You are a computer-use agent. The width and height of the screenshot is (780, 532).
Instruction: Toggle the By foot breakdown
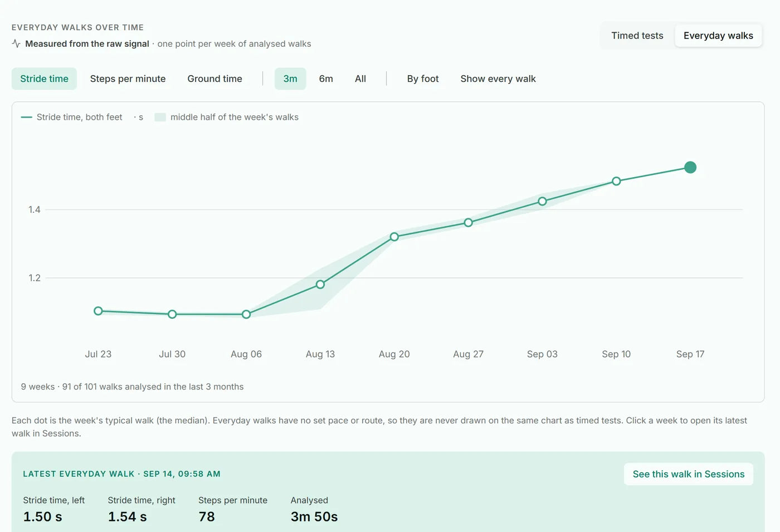click(x=423, y=79)
